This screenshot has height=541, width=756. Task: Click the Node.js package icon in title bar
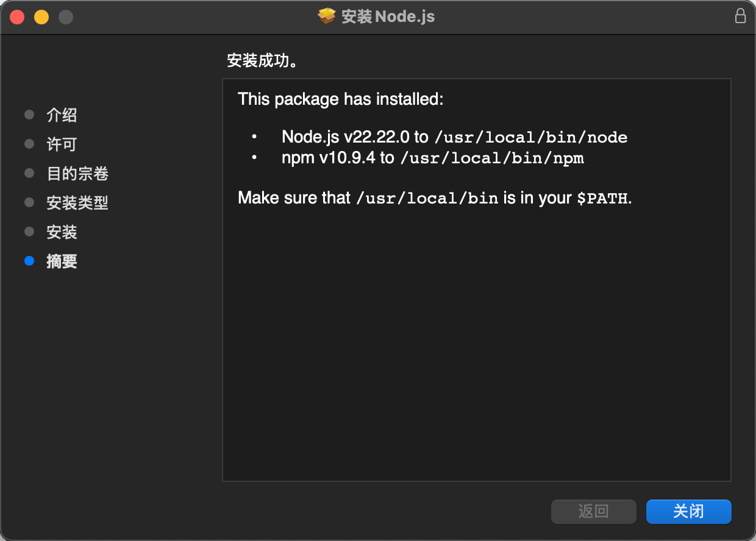coord(327,16)
